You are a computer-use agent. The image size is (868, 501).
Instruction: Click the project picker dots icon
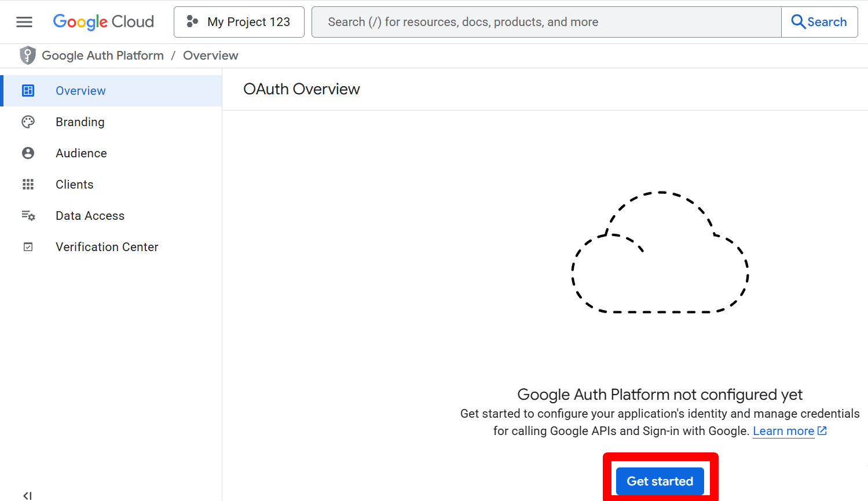[x=192, y=22]
